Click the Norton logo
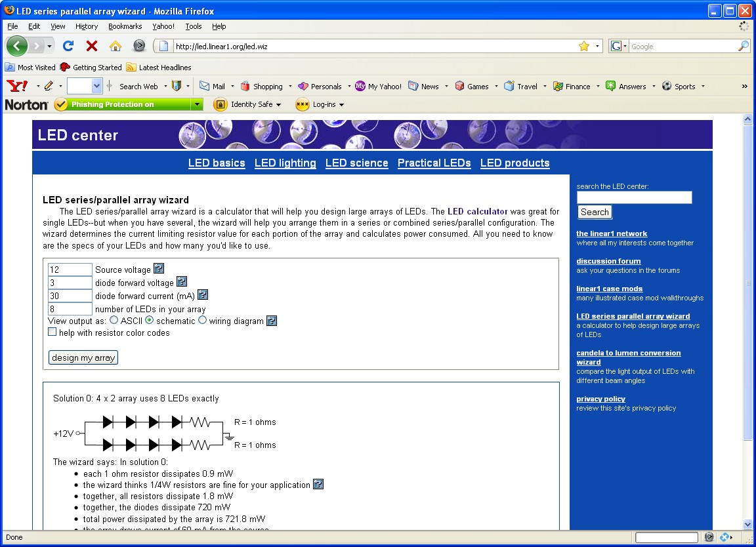Screen dimensions: 756x547 click(x=26, y=104)
